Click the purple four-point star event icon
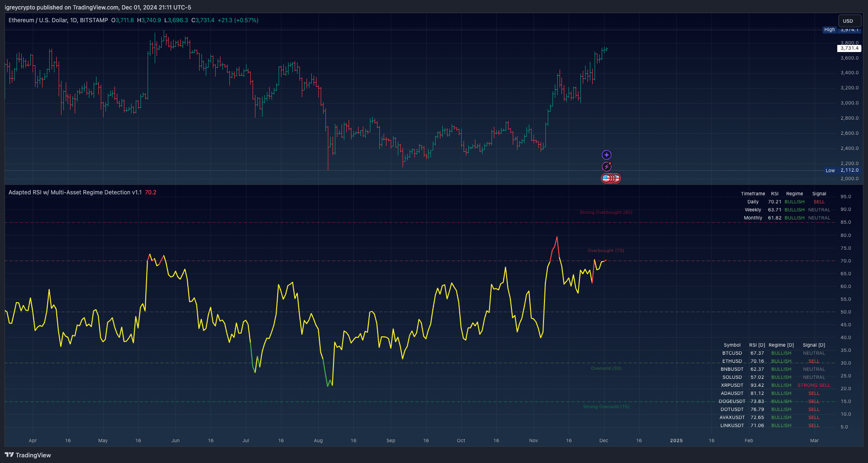The width and height of the screenshot is (868, 463). point(606,155)
